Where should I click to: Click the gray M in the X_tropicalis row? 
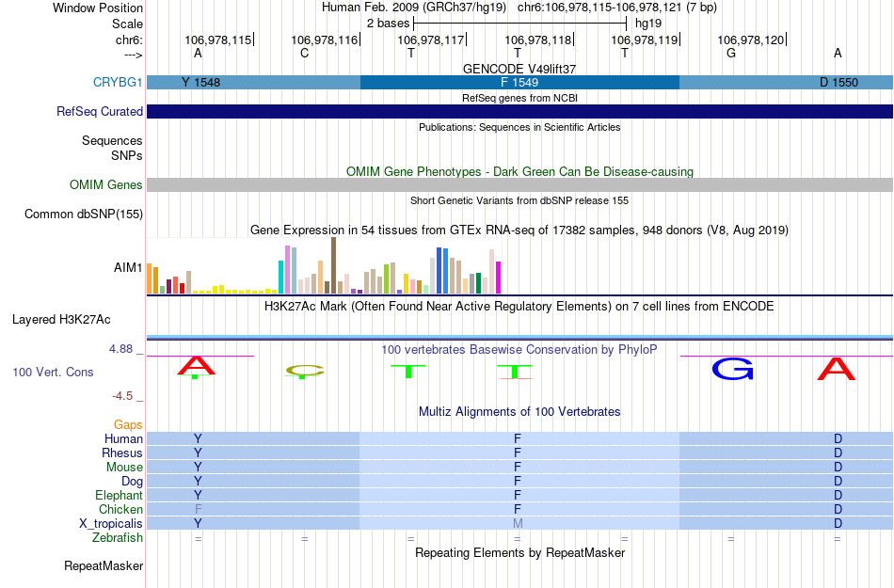[518, 524]
